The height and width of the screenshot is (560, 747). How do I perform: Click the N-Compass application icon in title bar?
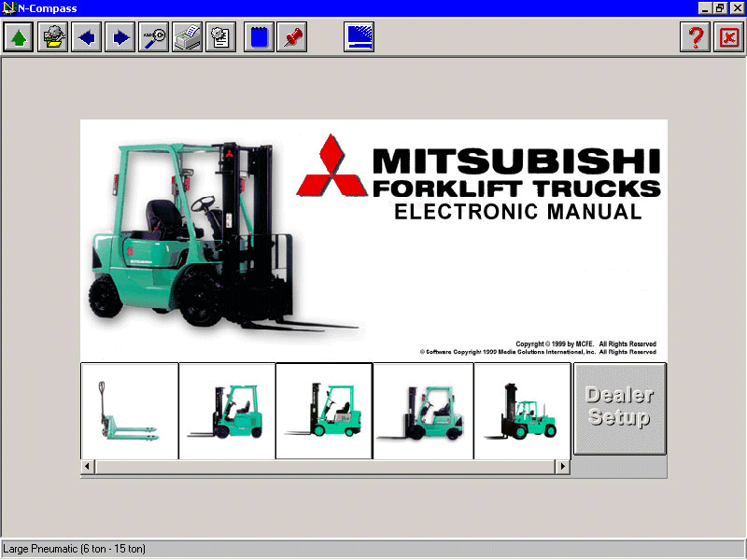point(8,8)
